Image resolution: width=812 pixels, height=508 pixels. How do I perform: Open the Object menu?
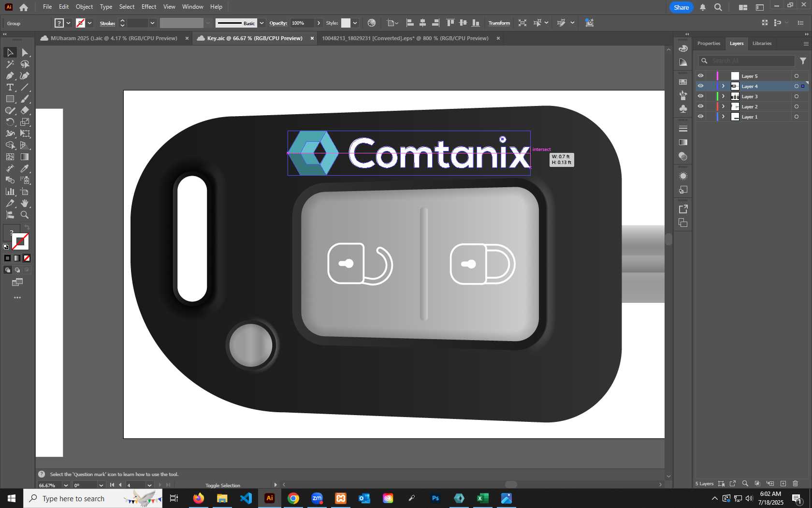(x=84, y=7)
